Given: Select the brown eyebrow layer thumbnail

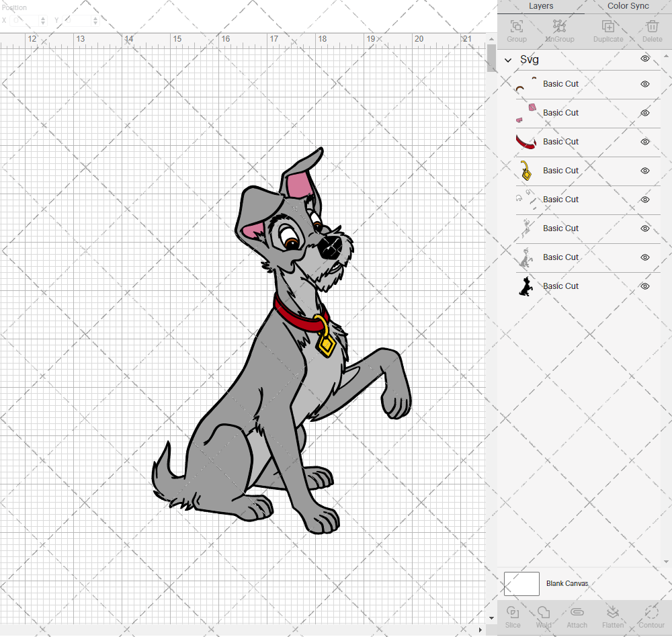Looking at the screenshot, I should click(526, 85).
